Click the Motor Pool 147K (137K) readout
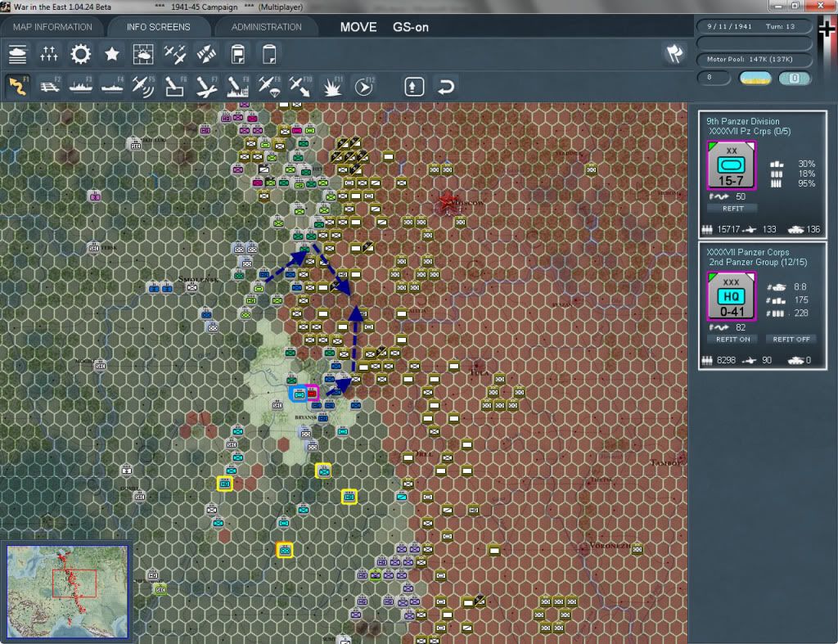Viewport: 838px width, 644px height. click(750, 59)
